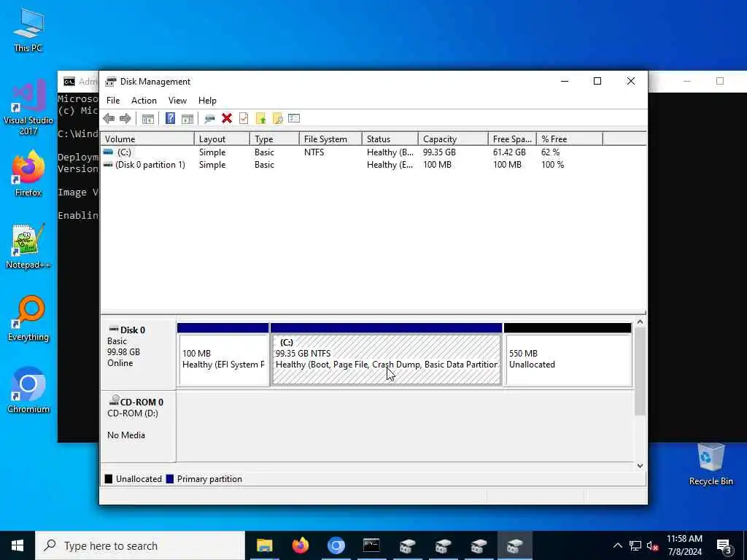The image size is (747, 560).
Task: Toggle the Show/Hide Console Tree toolbar icon
Action: (147, 119)
